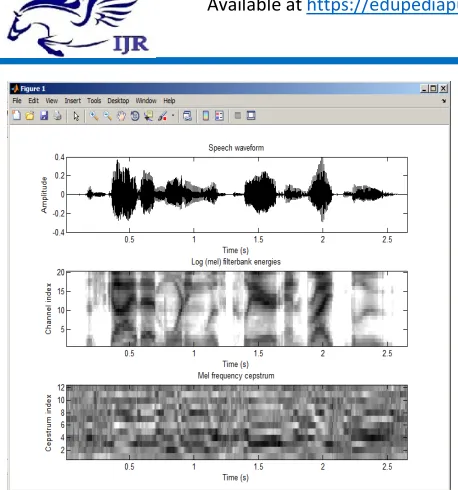458x490 pixels.
Task: Open the Insert menu
Action: pyautogui.click(x=72, y=101)
